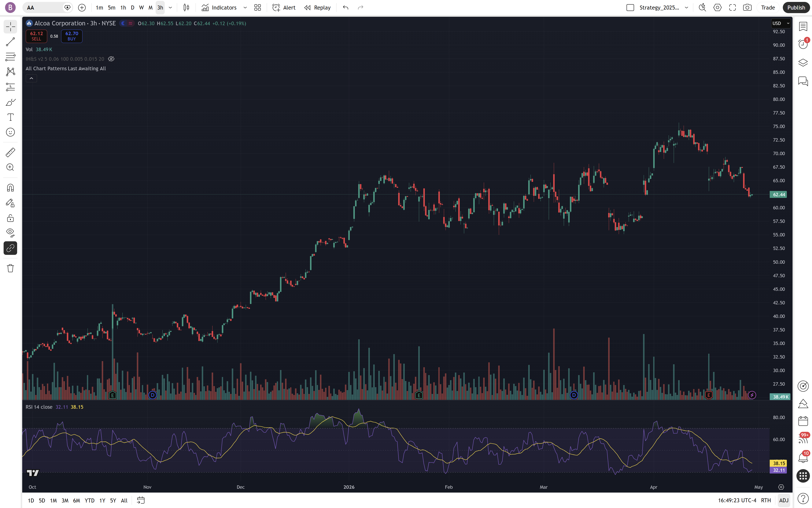This screenshot has height=508, width=812.
Task: Toggle the layout name checkbox square
Action: pyautogui.click(x=630, y=7)
